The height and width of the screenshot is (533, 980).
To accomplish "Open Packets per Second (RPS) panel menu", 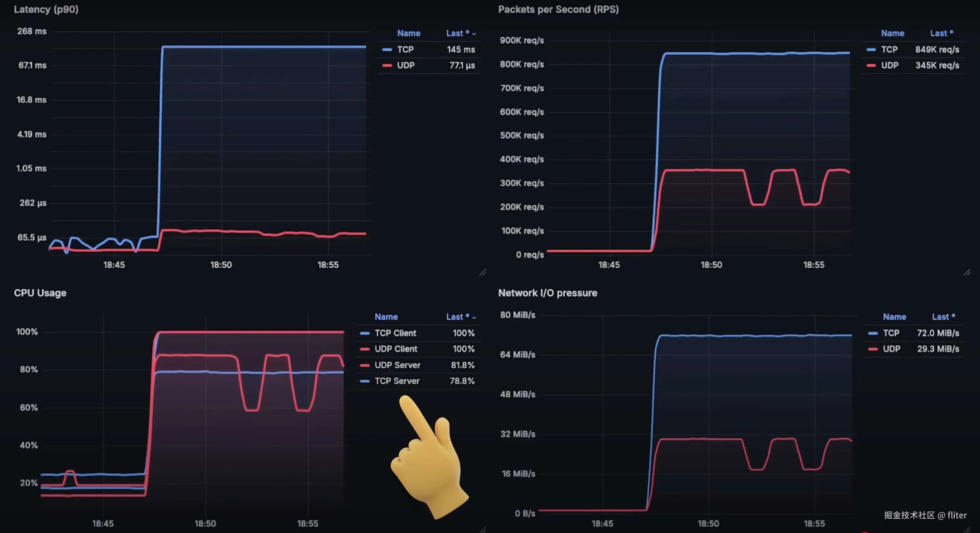I will tap(558, 9).
